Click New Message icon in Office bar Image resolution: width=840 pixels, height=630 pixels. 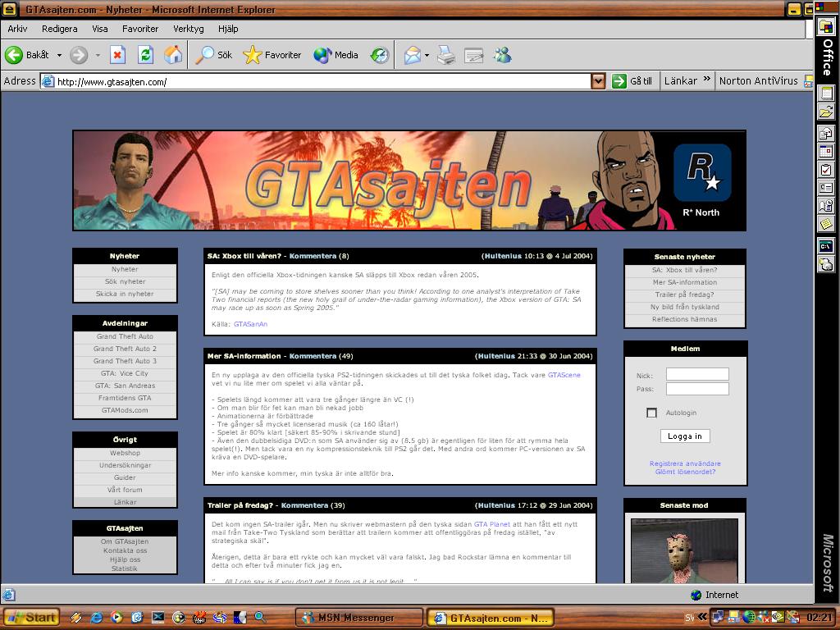point(826,134)
